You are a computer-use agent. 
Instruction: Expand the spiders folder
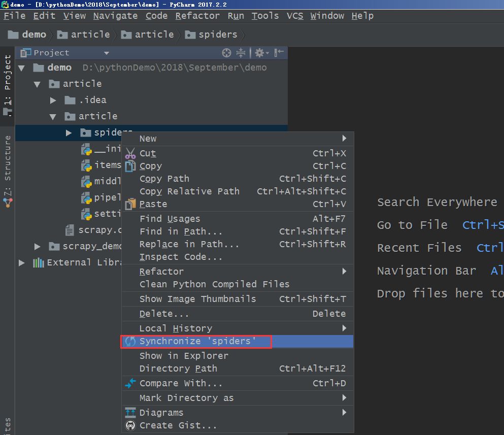[69, 133]
